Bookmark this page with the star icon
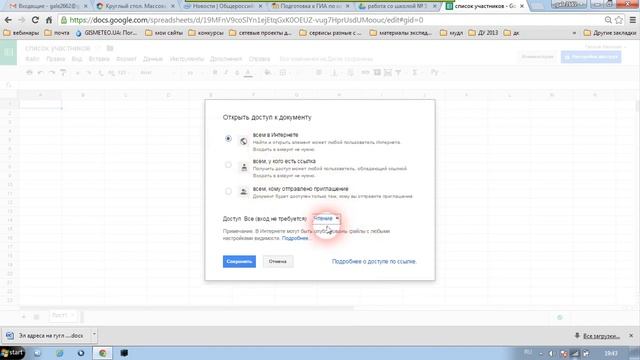 click(x=619, y=20)
